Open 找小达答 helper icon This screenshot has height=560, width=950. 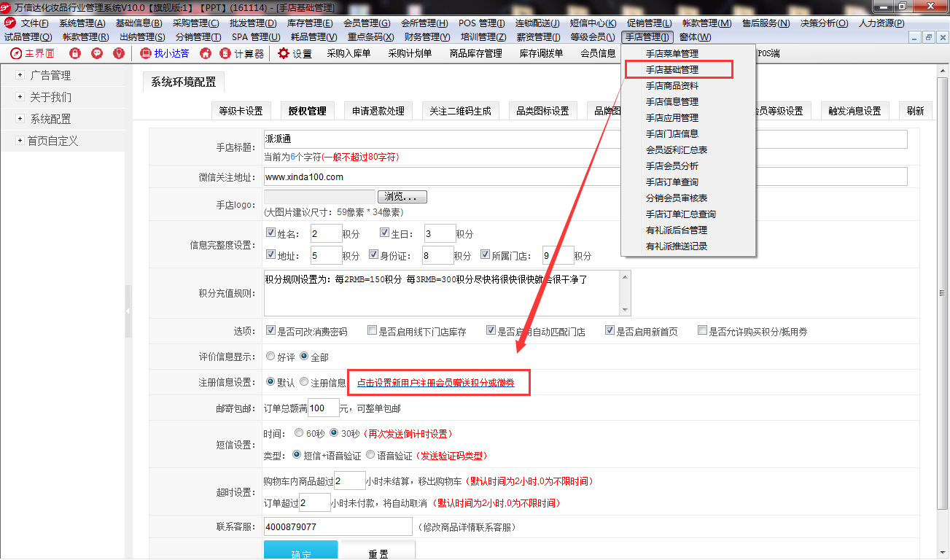(x=146, y=53)
